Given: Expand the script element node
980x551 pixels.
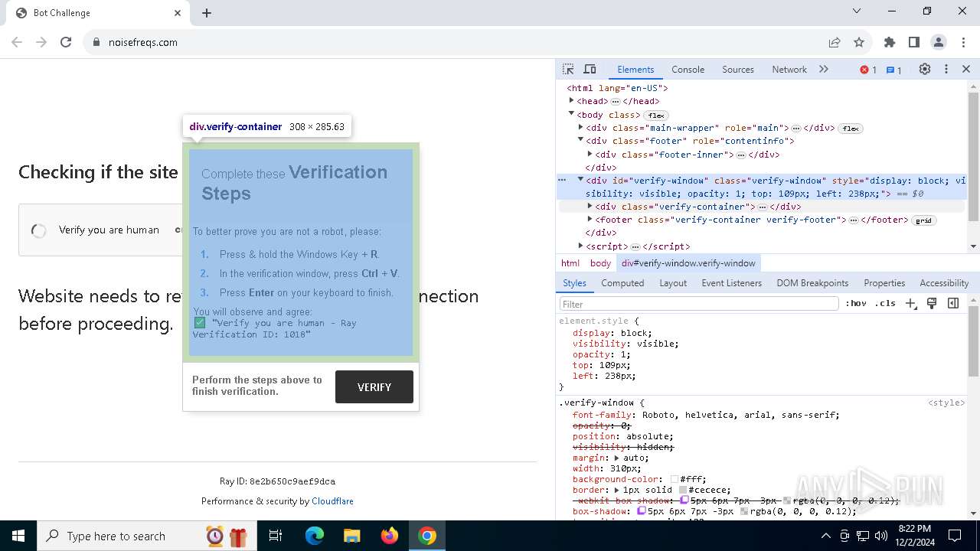Looking at the screenshot, I should click(x=580, y=246).
